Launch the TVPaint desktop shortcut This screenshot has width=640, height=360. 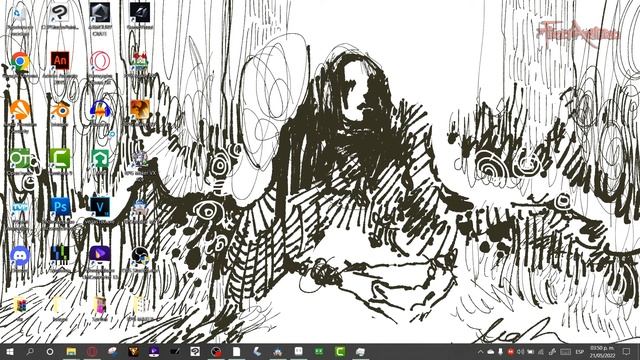coord(20,207)
